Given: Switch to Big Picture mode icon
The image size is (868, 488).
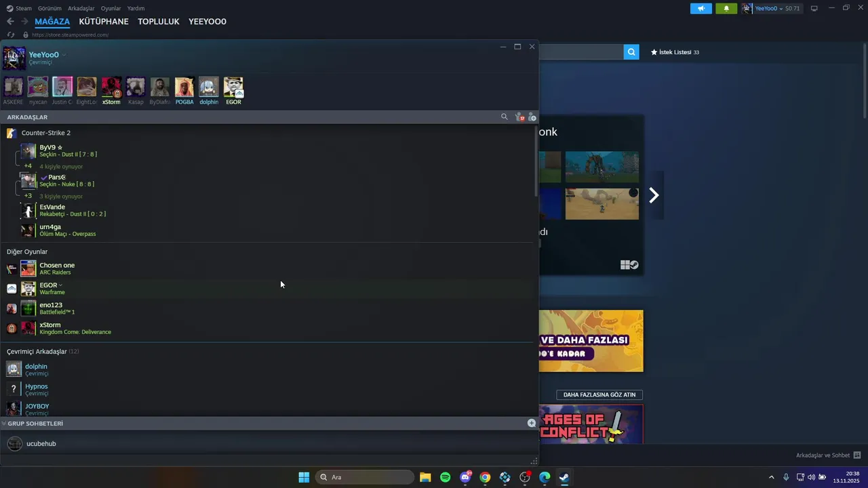Looking at the screenshot, I should tap(814, 8).
